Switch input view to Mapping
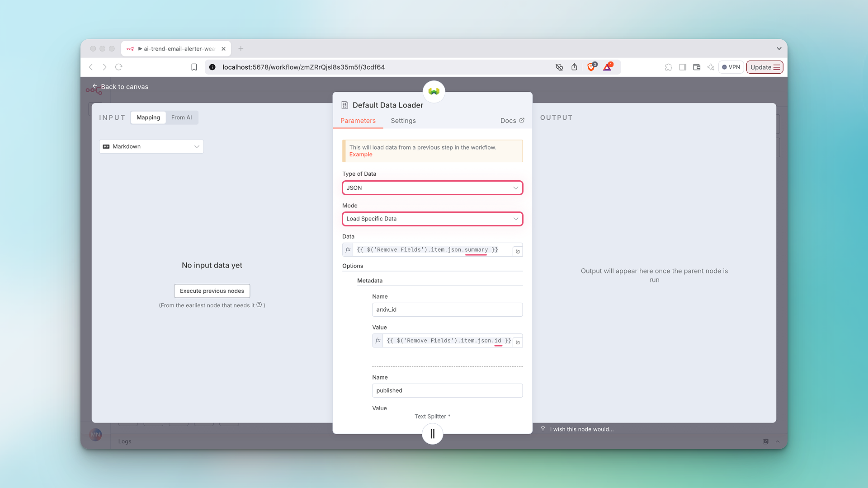The height and width of the screenshot is (488, 868). [x=148, y=117]
